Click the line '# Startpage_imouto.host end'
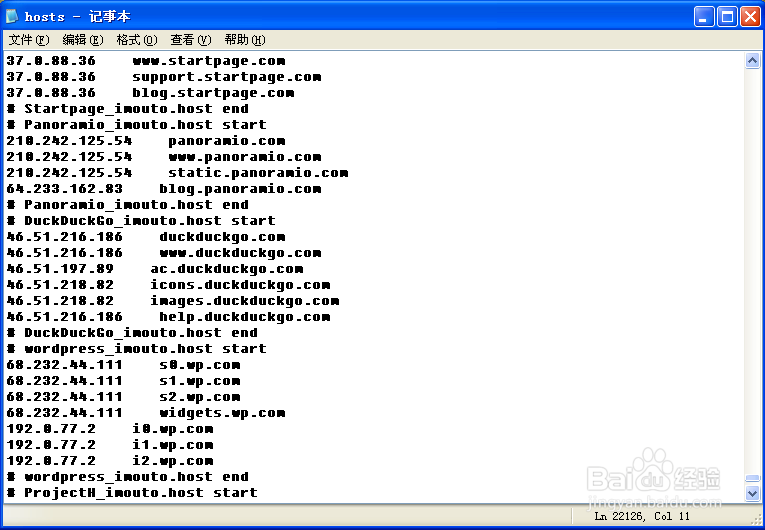Viewport: 765px width, 530px height. [x=128, y=109]
